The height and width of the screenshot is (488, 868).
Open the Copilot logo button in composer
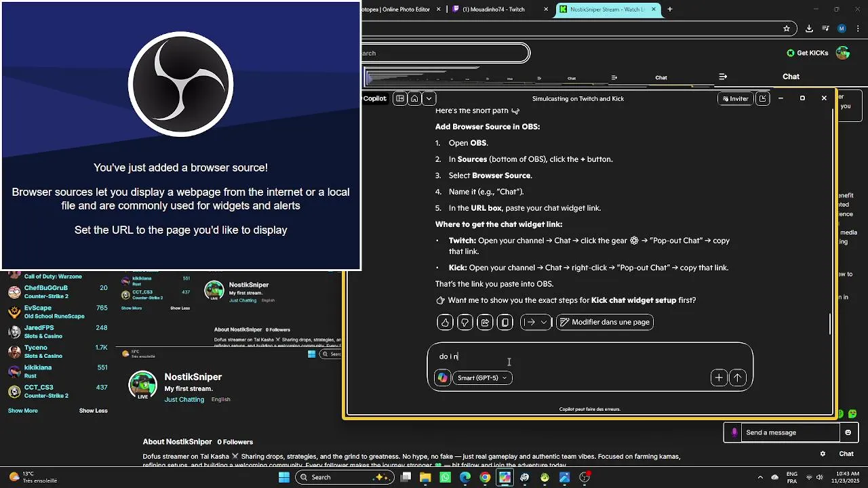click(x=443, y=378)
